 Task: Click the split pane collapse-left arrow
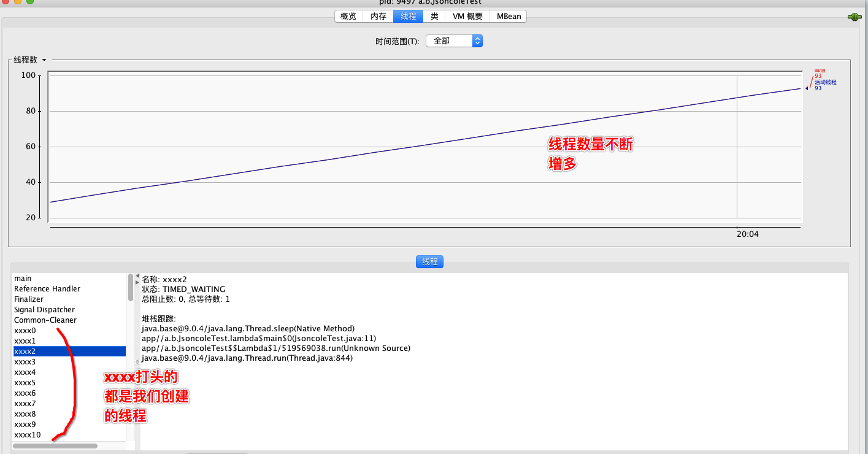click(137, 275)
